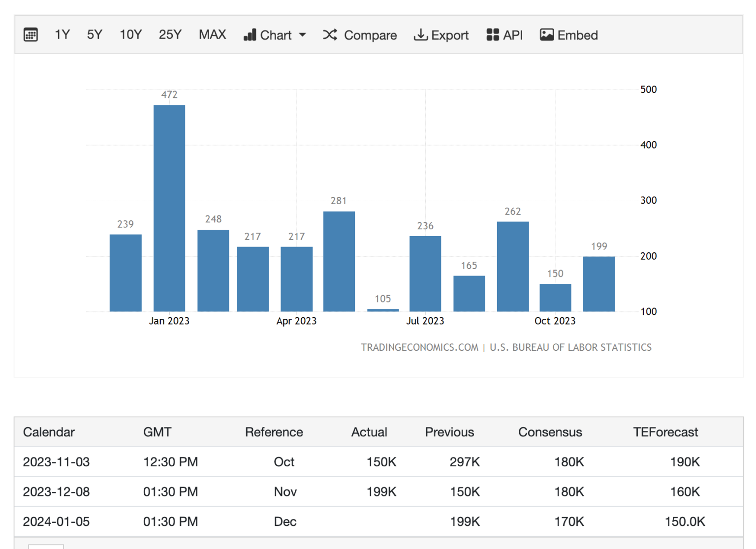Open the 2023-12-08 calendar entry
Viewport: 756px width, 549px height.
[x=56, y=492]
